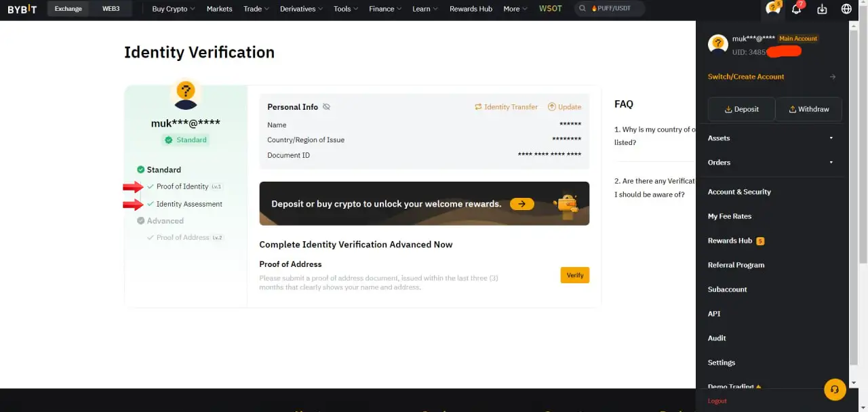
Task: Open the Finance dropdown
Action: pos(385,9)
